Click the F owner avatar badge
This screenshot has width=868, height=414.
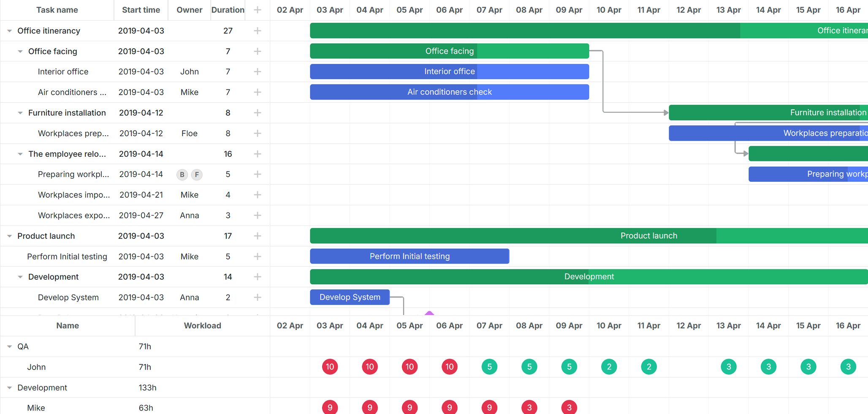click(x=197, y=174)
